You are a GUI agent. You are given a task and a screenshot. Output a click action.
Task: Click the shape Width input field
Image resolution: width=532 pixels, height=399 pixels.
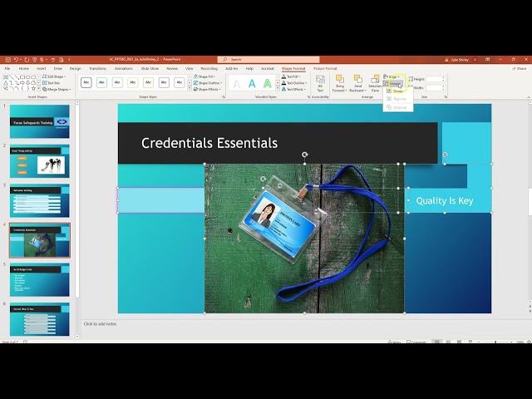436,88
